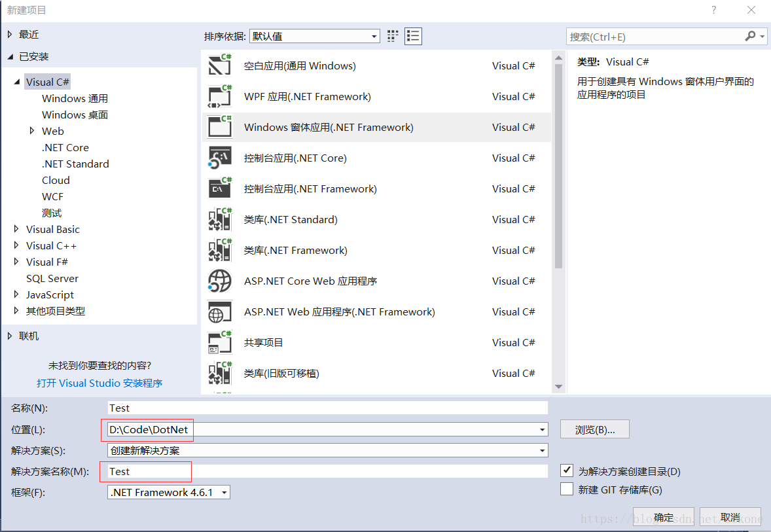This screenshot has width=771, height=532.
Task: Click the 取消 cancel button
Action: [x=730, y=517]
